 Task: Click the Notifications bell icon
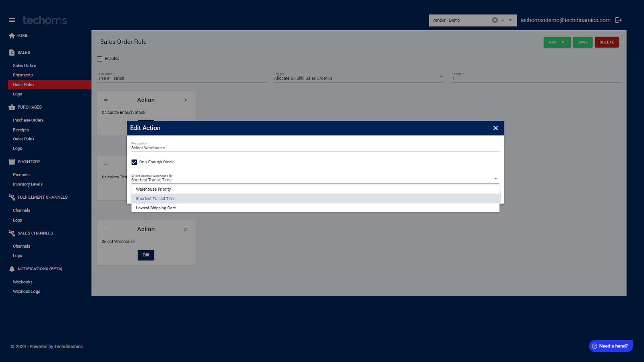pos(11,269)
